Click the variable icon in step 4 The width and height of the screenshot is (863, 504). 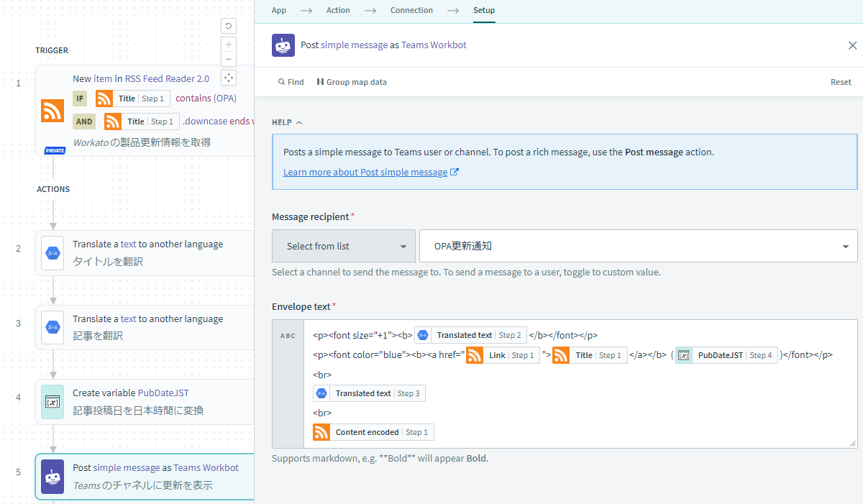[x=52, y=402]
